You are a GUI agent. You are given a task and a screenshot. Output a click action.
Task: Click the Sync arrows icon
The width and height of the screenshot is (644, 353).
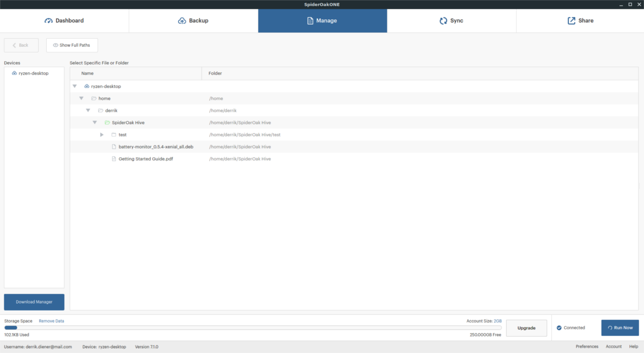coord(443,20)
